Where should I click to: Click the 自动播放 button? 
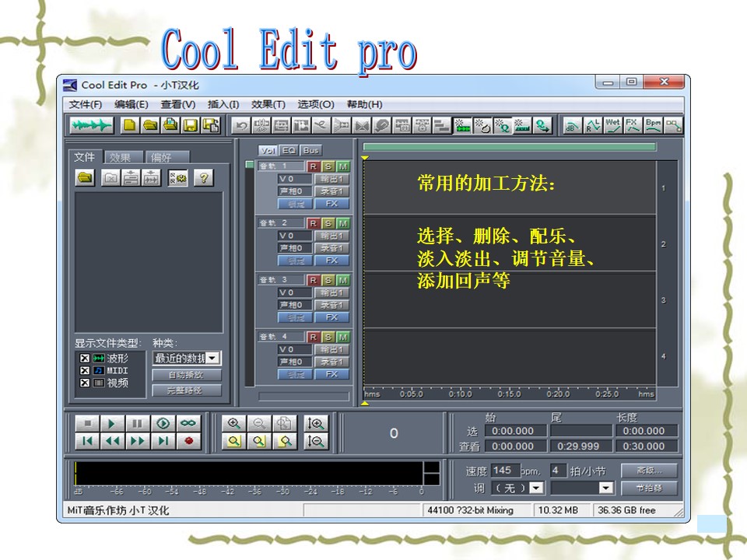coord(187,375)
